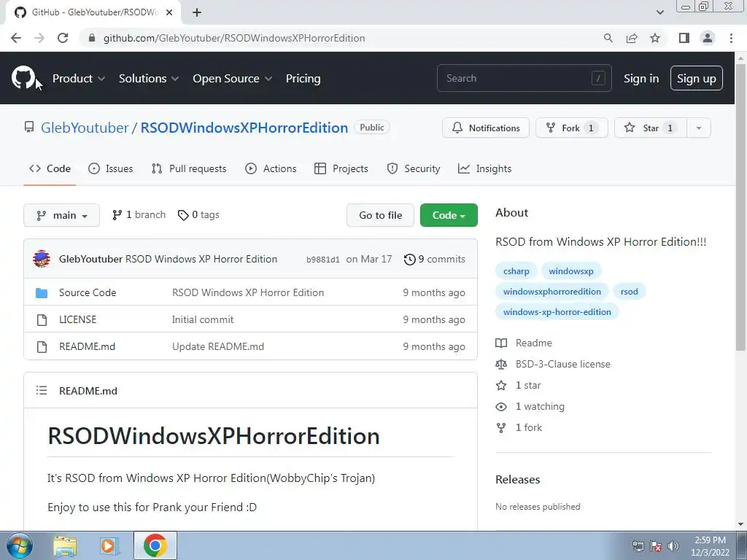Click the taskbar clock showing 2:59 PM
This screenshot has width=747, height=560.
pyautogui.click(x=710, y=546)
